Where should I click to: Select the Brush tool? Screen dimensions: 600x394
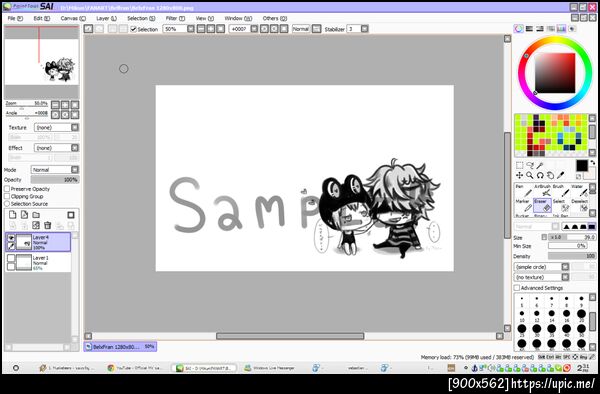click(560, 190)
